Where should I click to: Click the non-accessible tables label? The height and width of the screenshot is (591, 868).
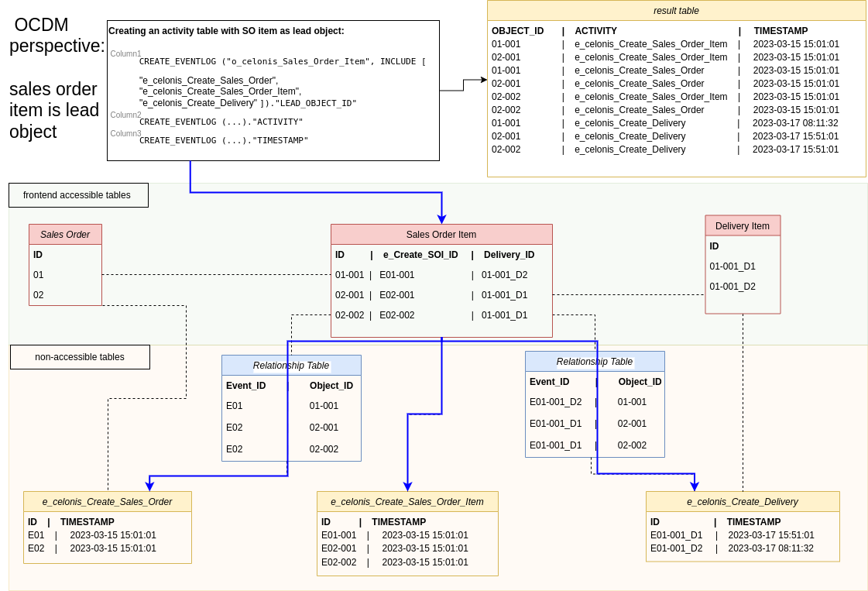[x=80, y=356]
